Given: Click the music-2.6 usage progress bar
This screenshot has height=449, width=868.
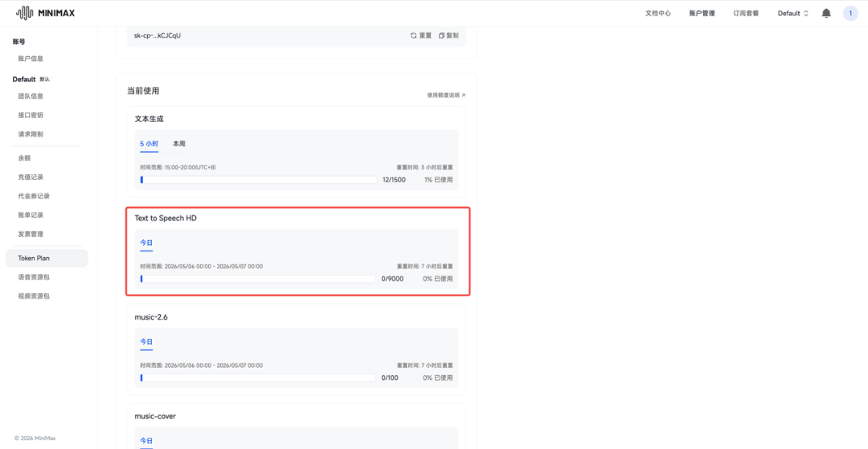Looking at the screenshot, I should [259, 378].
